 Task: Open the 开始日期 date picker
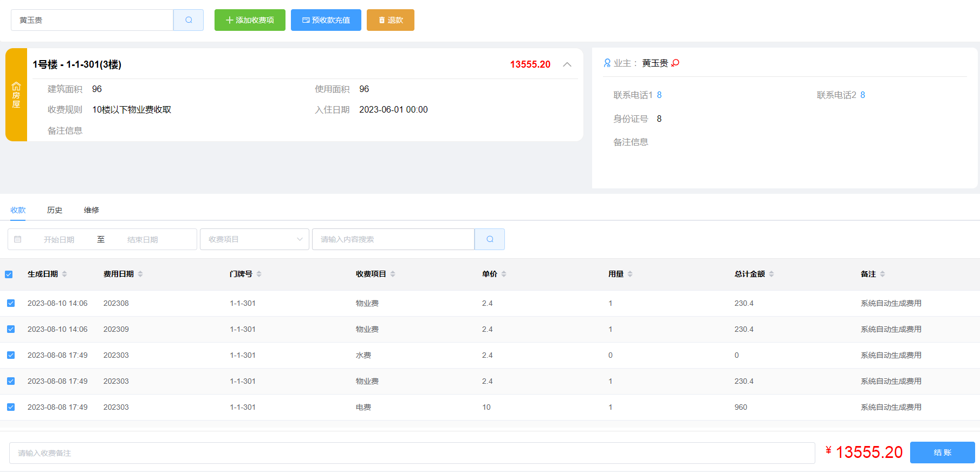[59, 239]
